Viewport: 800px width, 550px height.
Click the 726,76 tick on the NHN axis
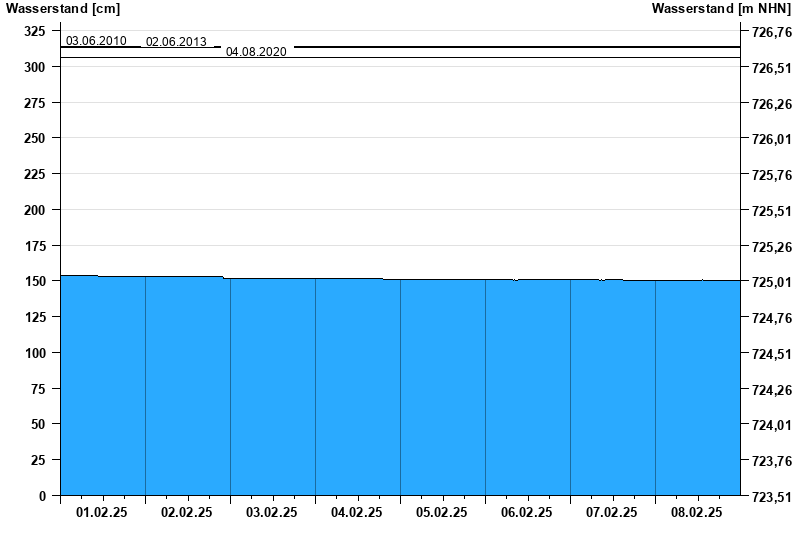[x=770, y=32]
